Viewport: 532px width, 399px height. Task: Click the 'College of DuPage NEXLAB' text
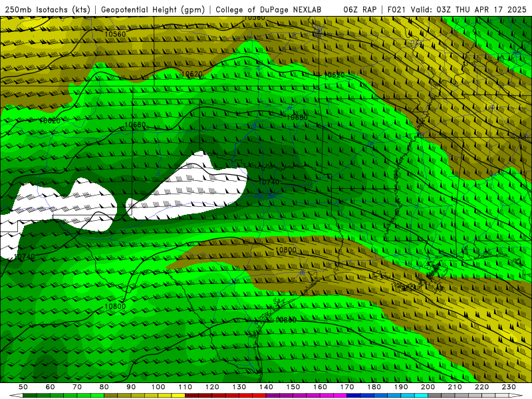pos(269,9)
